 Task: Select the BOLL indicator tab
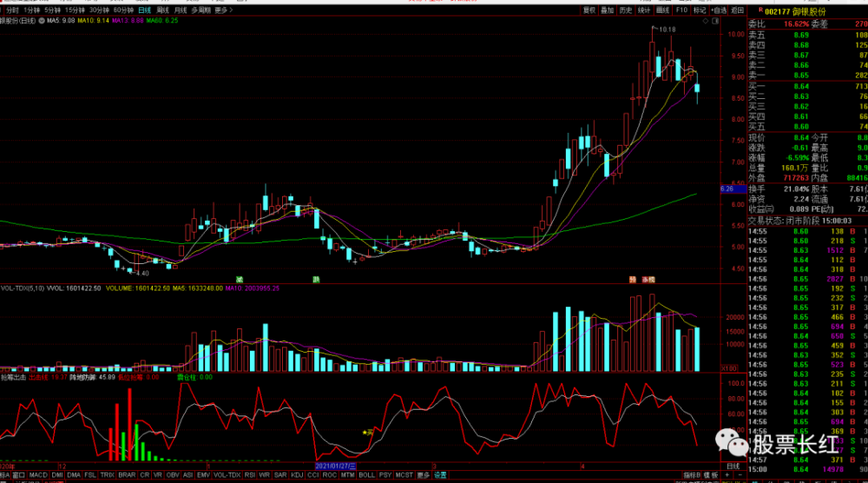(x=366, y=475)
